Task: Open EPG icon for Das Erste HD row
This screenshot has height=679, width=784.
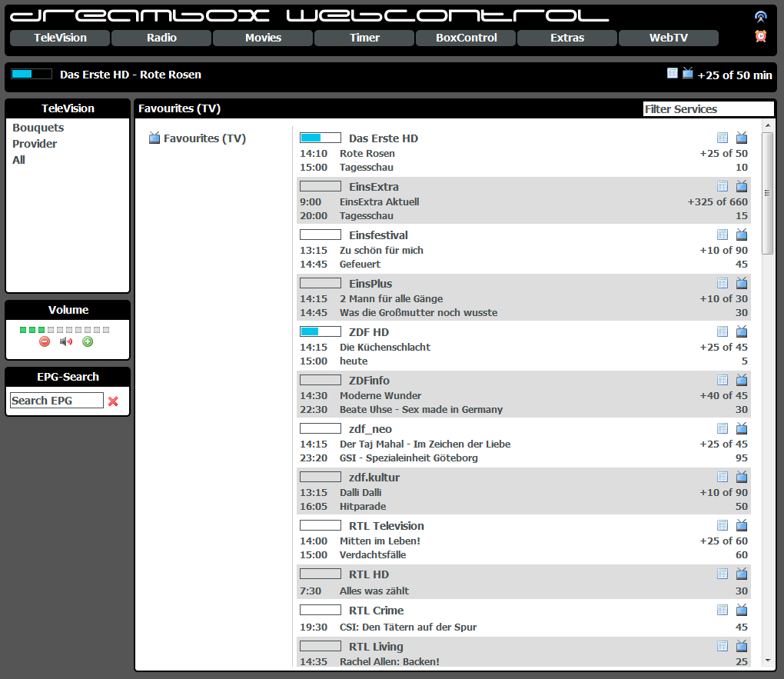Action: (723, 138)
